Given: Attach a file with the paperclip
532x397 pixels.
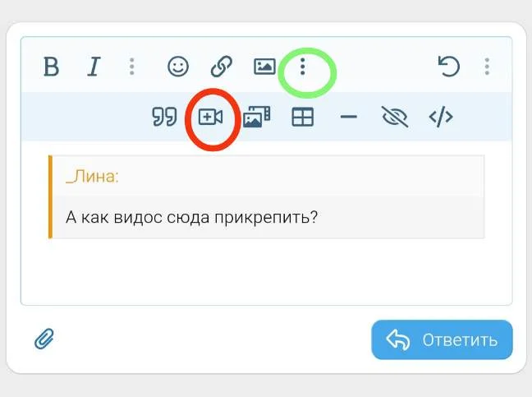Looking at the screenshot, I should (44, 339).
